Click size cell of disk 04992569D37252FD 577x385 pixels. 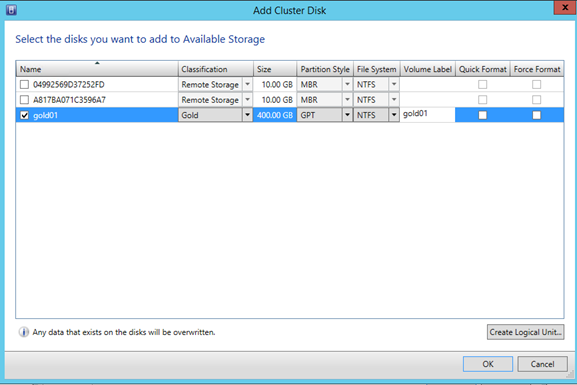[275, 85]
